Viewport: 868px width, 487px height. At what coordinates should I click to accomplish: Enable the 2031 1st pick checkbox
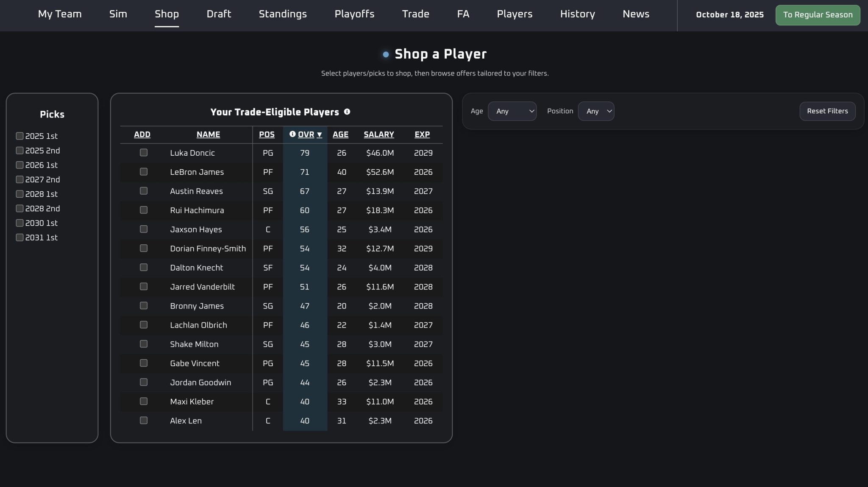pos(19,238)
